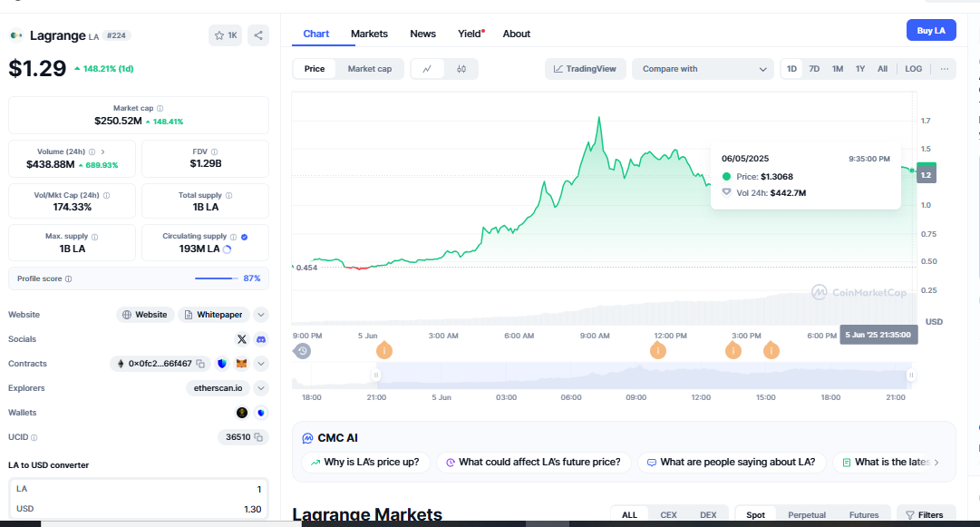This screenshot has height=527, width=980.
Task: Open the Yield tab
Action: (x=471, y=34)
